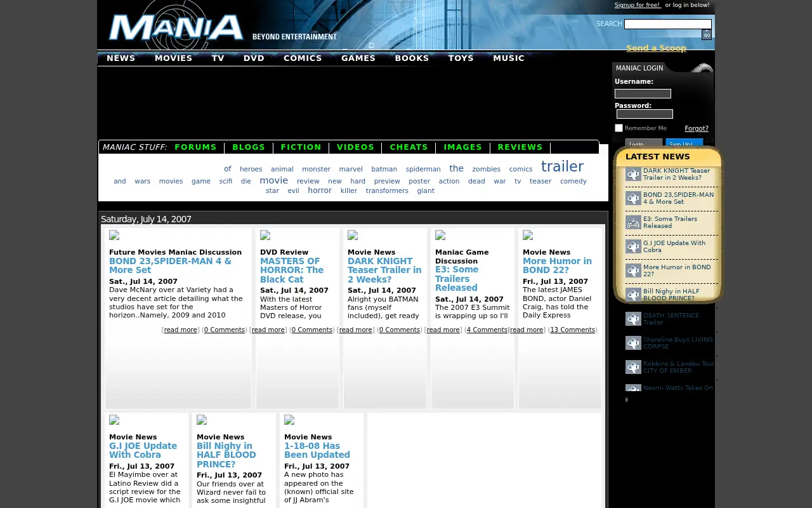812x508 pixels.
Task: Click broken image in MASTERS OF HORROR card
Action: tap(265, 235)
